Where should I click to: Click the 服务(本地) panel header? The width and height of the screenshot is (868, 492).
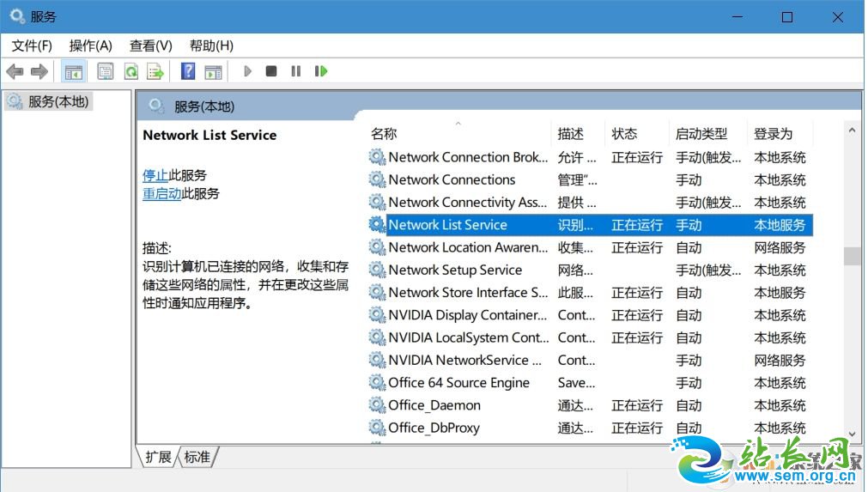point(204,106)
